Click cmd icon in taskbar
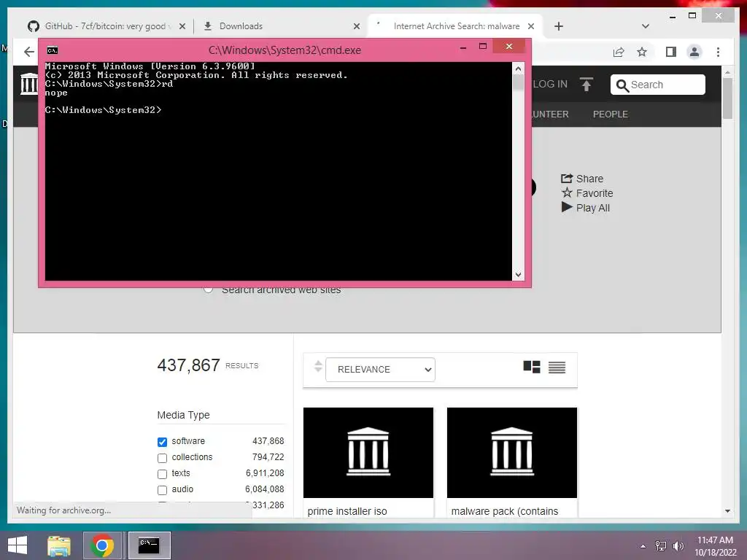This screenshot has width=747, height=560. point(149,545)
